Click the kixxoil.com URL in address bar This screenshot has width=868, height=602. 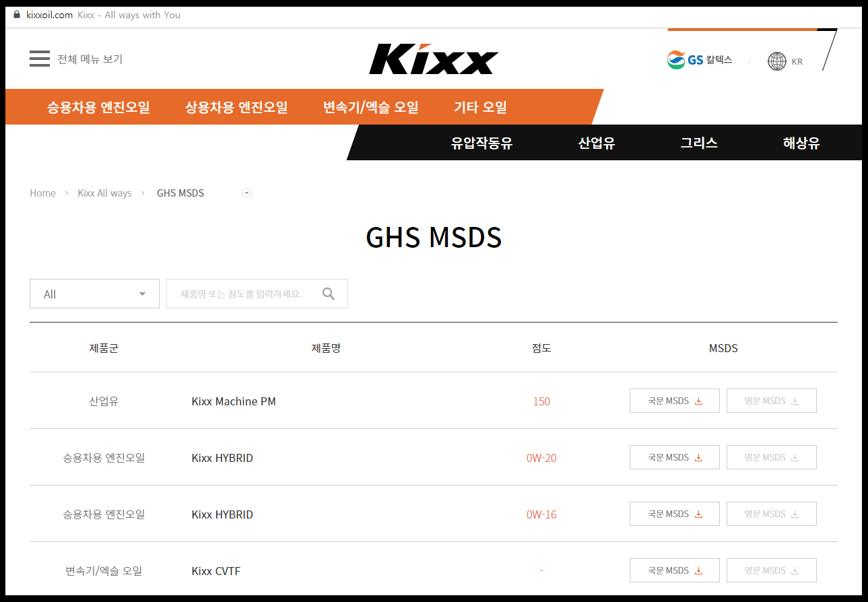coord(49,15)
